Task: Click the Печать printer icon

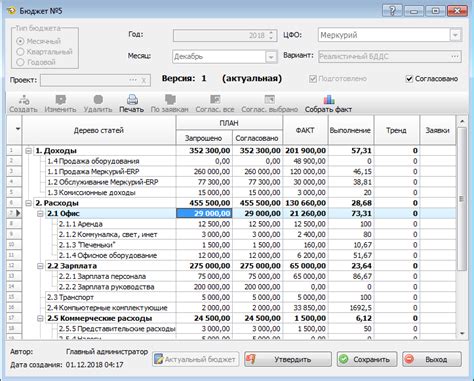Action: coord(132,99)
